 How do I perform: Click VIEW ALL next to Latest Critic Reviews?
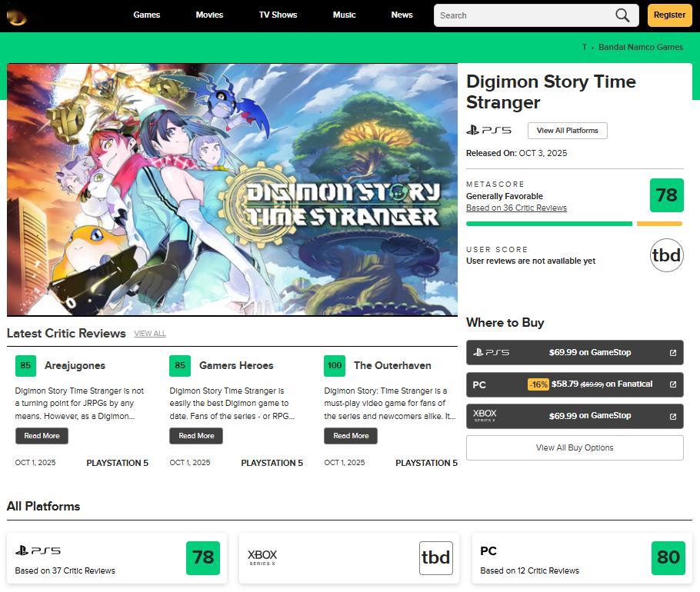point(150,333)
